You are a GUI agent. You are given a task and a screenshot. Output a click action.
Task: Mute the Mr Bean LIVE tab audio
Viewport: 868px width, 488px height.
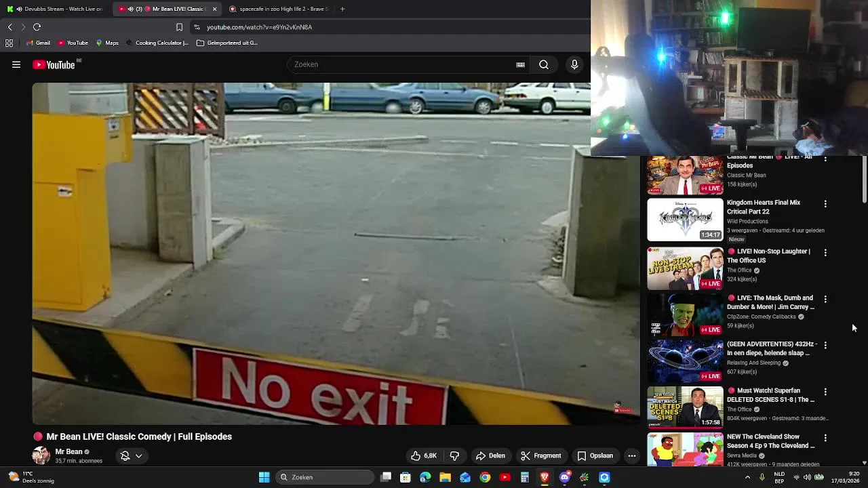point(130,9)
